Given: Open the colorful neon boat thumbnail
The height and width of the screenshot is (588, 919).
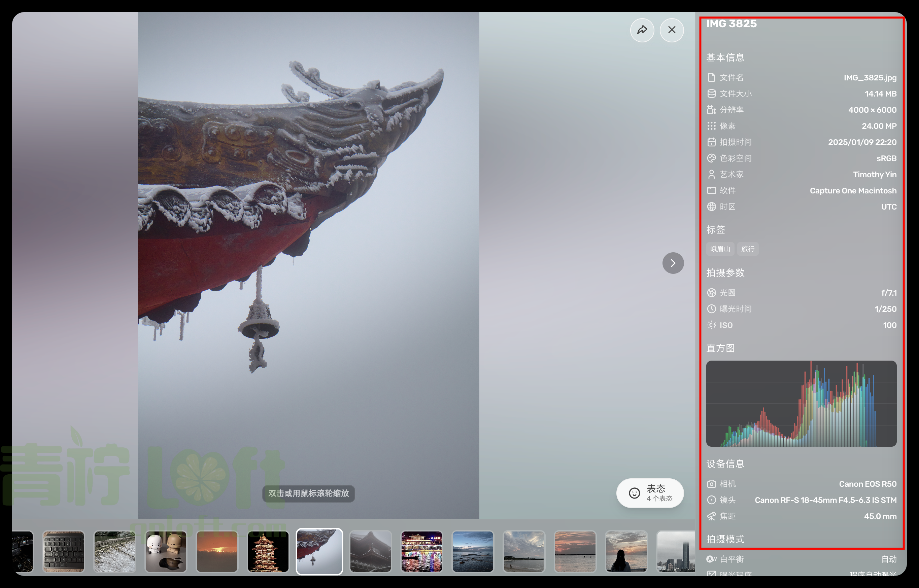Looking at the screenshot, I should click(x=421, y=551).
